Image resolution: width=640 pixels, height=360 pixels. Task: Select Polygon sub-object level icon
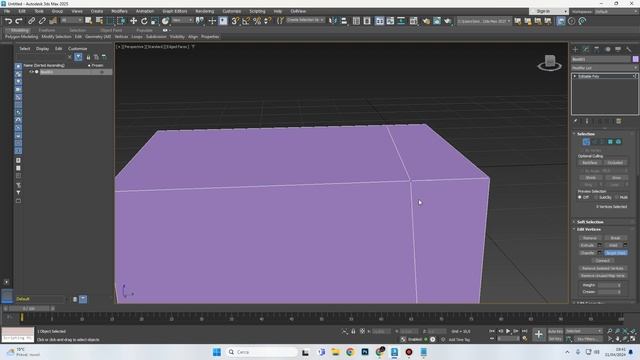610,142
